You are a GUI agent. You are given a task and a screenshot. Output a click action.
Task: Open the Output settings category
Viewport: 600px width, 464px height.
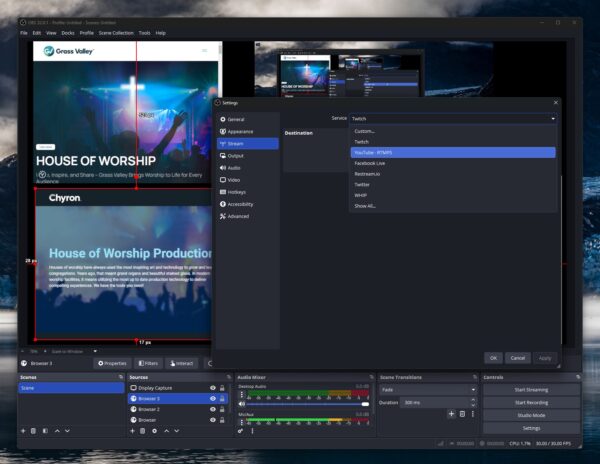point(236,156)
